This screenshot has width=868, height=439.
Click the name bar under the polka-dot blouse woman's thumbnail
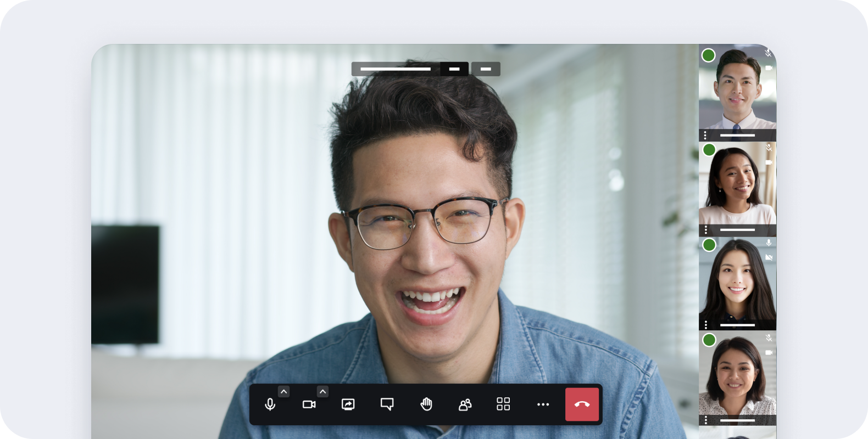pyautogui.click(x=737, y=420)
